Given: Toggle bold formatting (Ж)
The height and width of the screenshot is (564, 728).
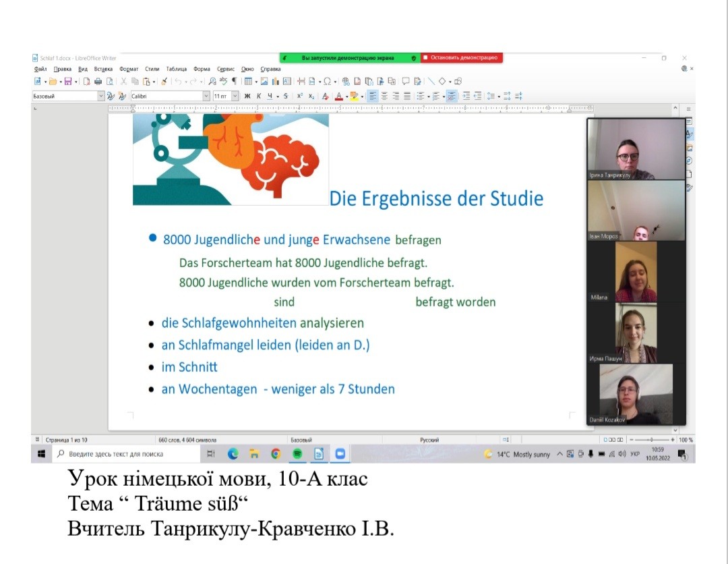Looking at the screenshot, I should pyautogui.click(x=247, y=96).
